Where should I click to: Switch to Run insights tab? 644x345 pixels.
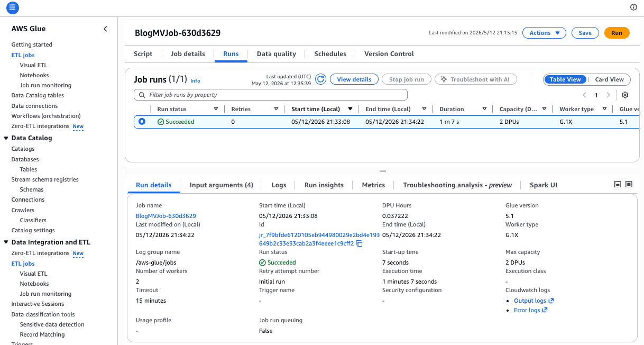pos(324,185)
